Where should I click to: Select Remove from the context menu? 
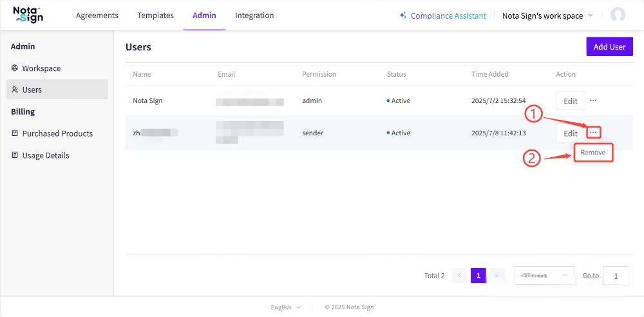pyautogui.click(x=592, y=153)
